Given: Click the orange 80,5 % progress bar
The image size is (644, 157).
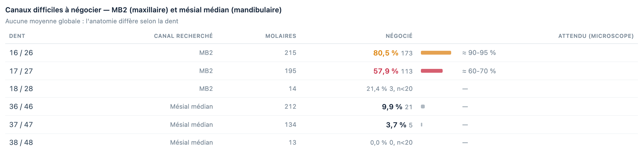Looking at the screenshot, I should (436, 53).
